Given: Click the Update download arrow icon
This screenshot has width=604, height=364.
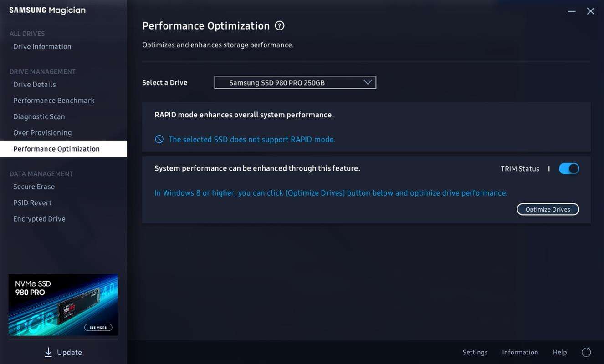Looking at the screenshot, I should click(x=48, y=352).
